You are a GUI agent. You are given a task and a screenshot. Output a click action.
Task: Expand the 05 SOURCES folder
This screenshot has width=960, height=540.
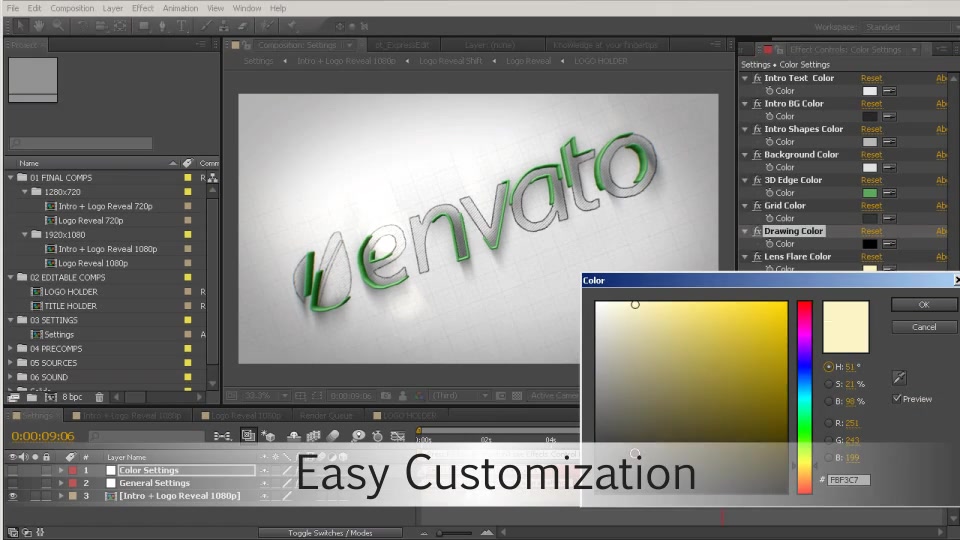[10, 362]
